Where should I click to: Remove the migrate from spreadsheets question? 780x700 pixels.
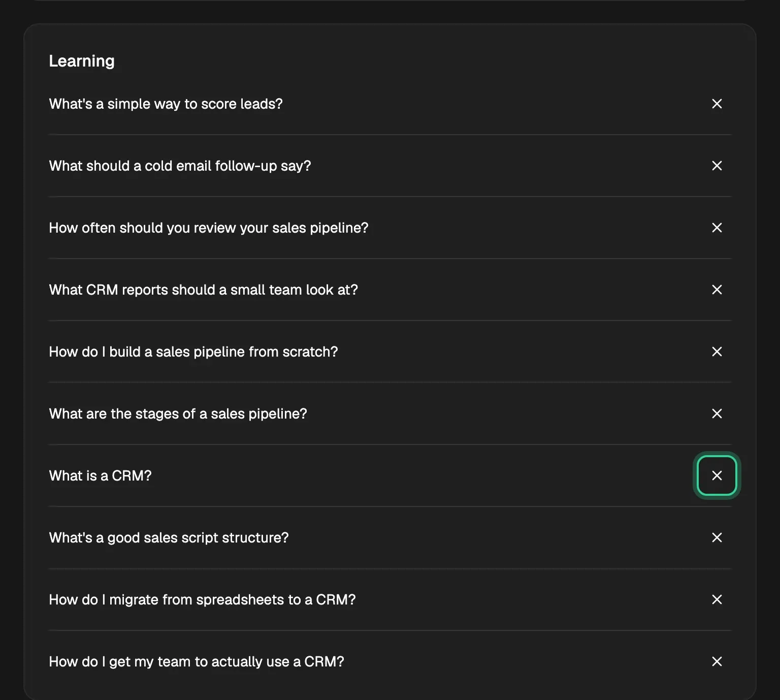tap(717, 599)
